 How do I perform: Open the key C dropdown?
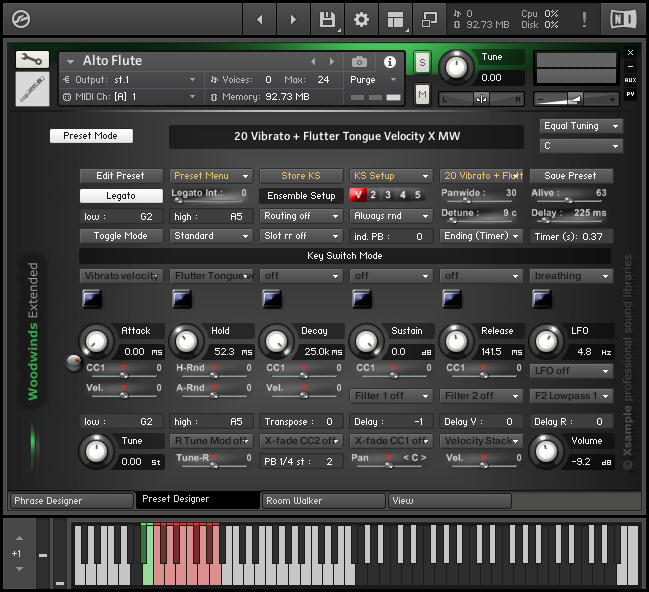[581, 146]
